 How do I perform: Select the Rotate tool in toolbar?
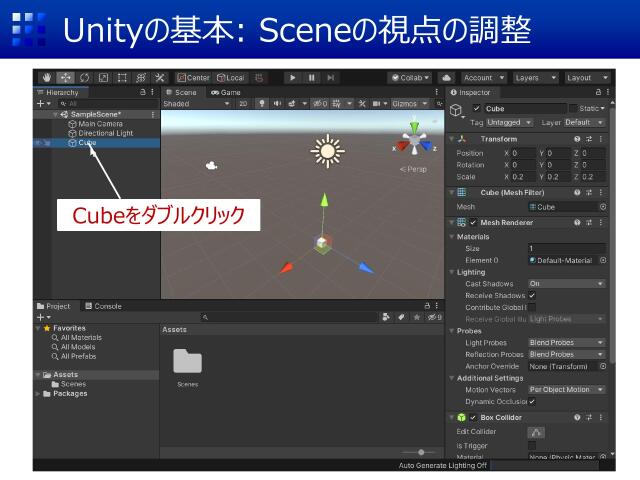click(84, 77)
